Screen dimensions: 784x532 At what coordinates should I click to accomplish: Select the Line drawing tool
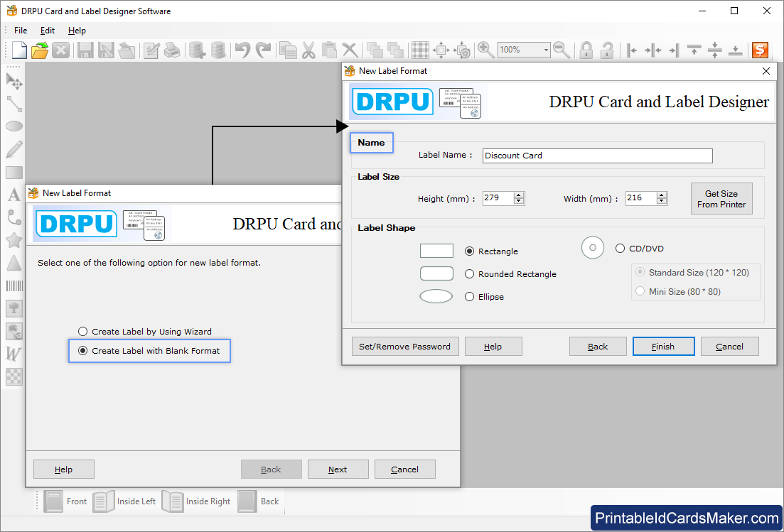pyautogui.click(x=14, y=104)
